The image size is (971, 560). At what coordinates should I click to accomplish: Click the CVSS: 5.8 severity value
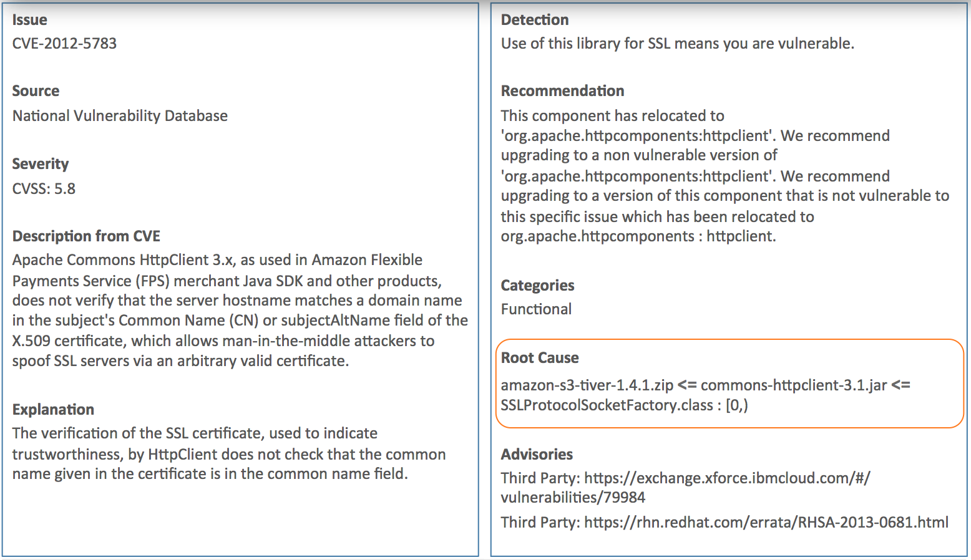pos(44,188)
